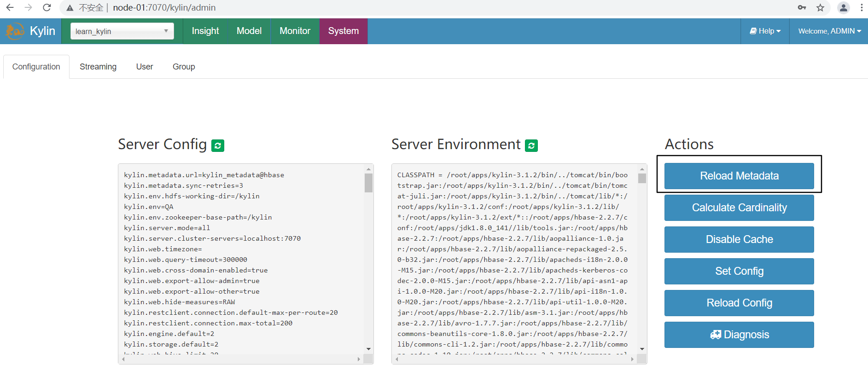868x376 pixels.
Task: Click the kylin.storage.default=2 line
Action: pos(171,344)
